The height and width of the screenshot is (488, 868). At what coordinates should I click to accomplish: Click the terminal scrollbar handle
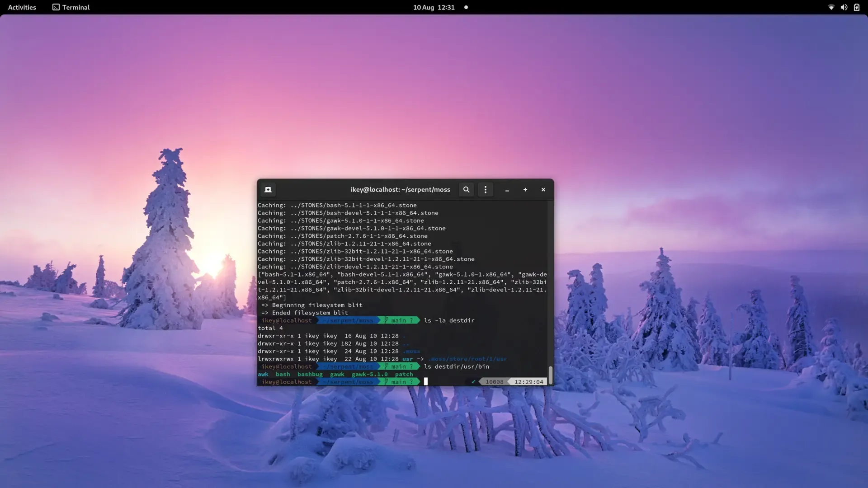click(x=550, y=375)
